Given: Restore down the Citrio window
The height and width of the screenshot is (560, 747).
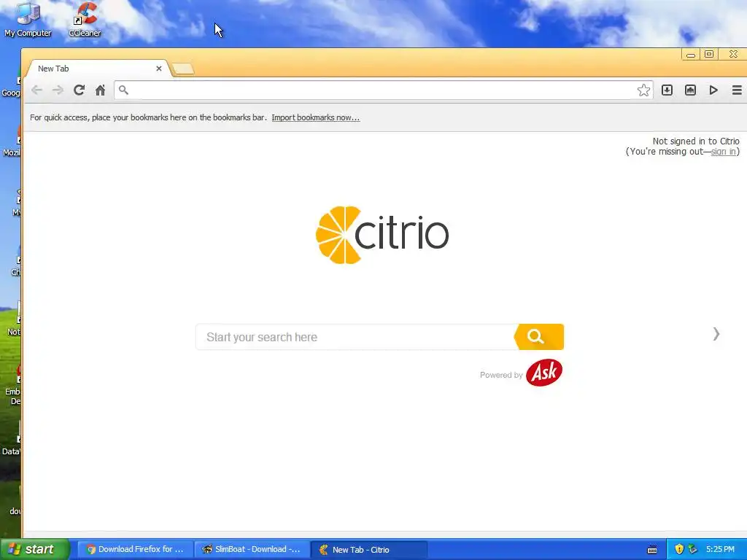Looking at the screenshot, I should tap(709, 54).
